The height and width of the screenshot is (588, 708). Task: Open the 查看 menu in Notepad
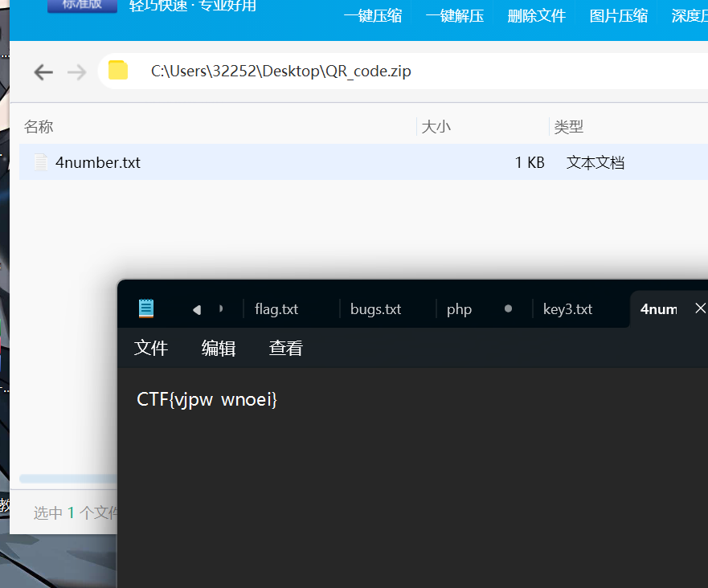point(285,348)
